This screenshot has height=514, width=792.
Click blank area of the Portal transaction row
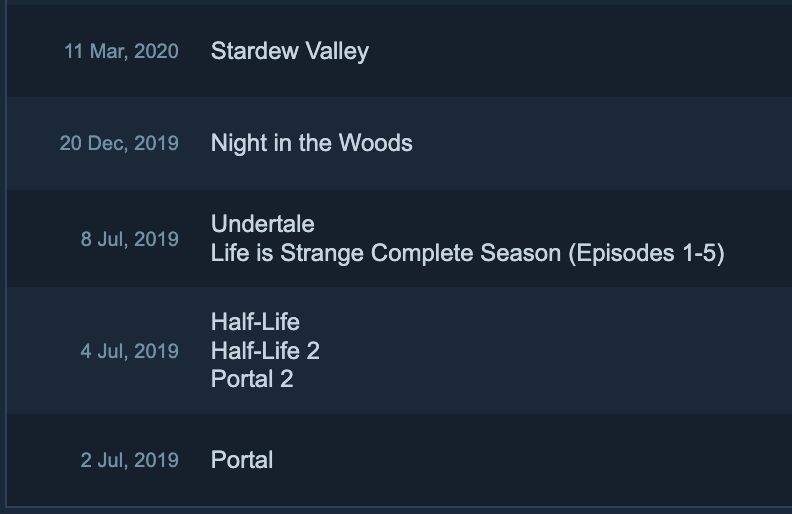click(x=530, y=460)
